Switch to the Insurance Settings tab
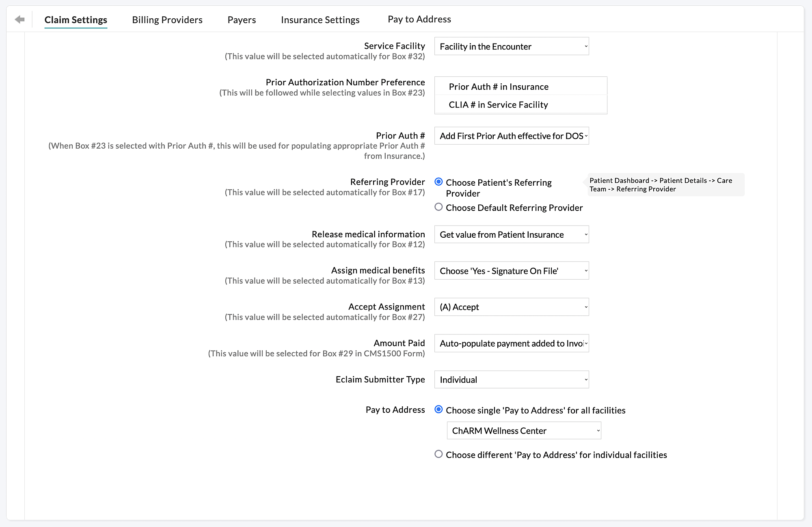This screenshot has height=527, width=812. [320, 20]
